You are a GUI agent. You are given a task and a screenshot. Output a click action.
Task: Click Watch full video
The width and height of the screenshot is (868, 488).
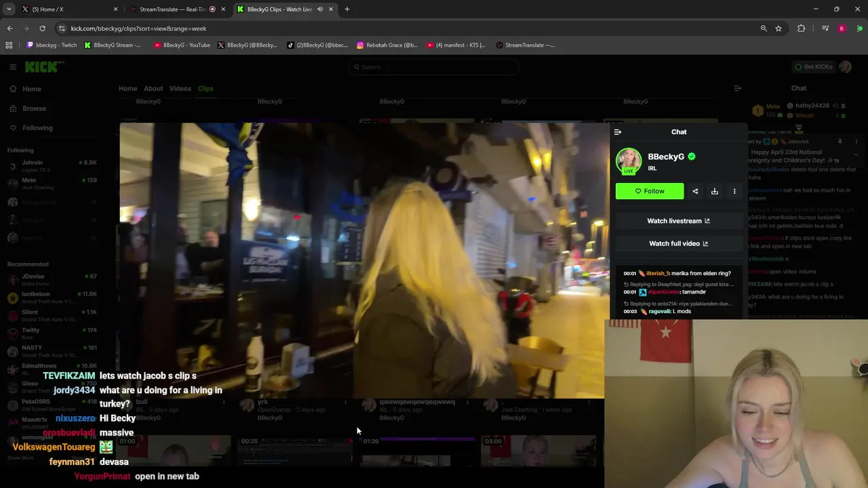point(678,243)
